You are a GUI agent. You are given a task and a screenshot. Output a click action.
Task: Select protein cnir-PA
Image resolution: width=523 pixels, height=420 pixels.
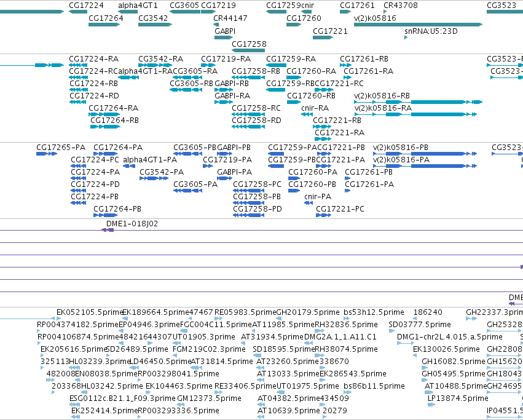point(309,203)
